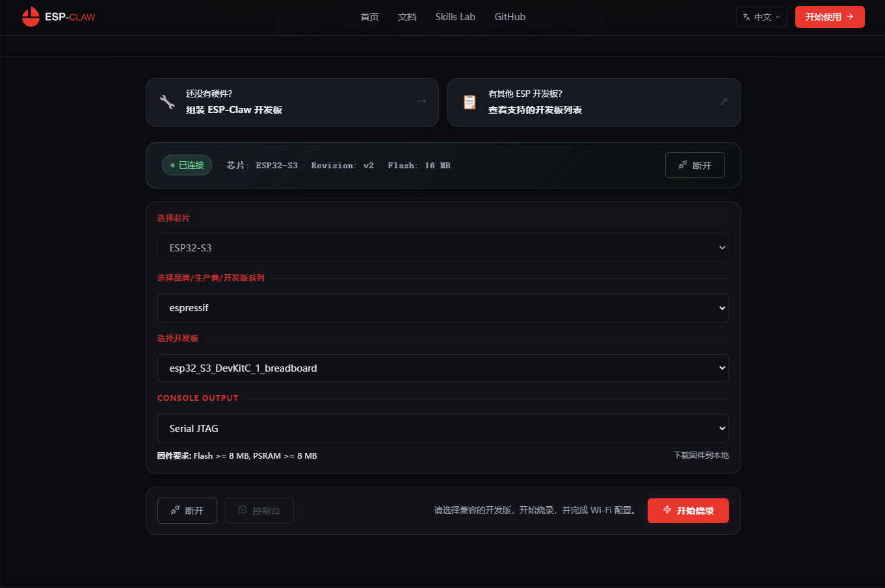This screenshot has height=588, width=885.
Task: Open the espressif brand dropdown
Action: coord(443,308)
